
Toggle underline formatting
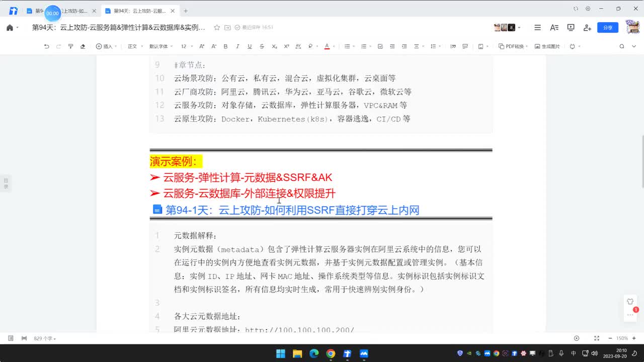pos(250,46)
